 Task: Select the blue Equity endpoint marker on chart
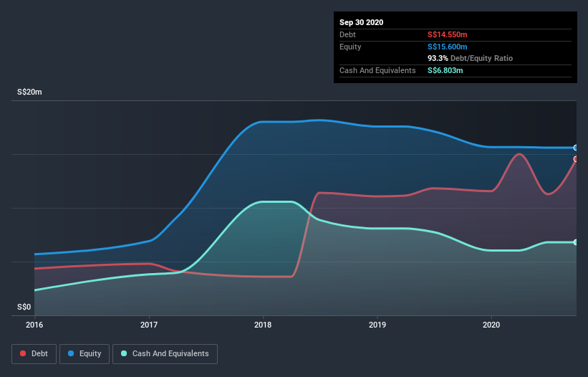(x=576, y=148)
